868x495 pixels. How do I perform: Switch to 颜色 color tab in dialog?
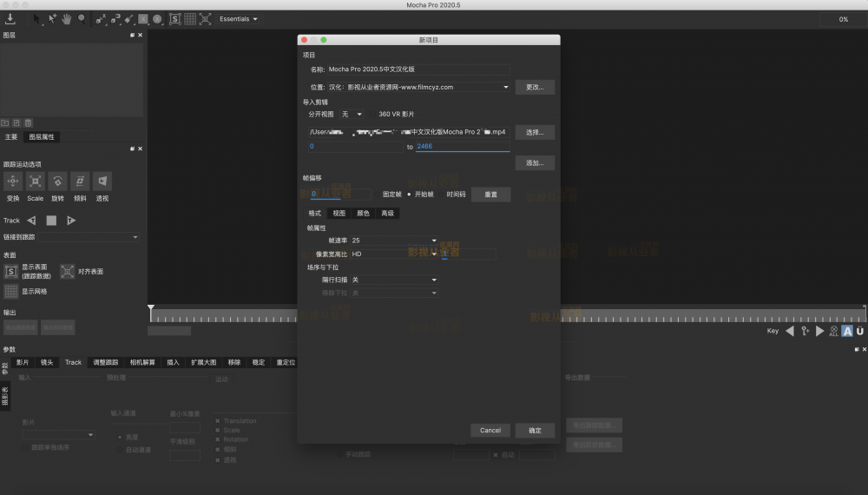click(x=363, y=213)
